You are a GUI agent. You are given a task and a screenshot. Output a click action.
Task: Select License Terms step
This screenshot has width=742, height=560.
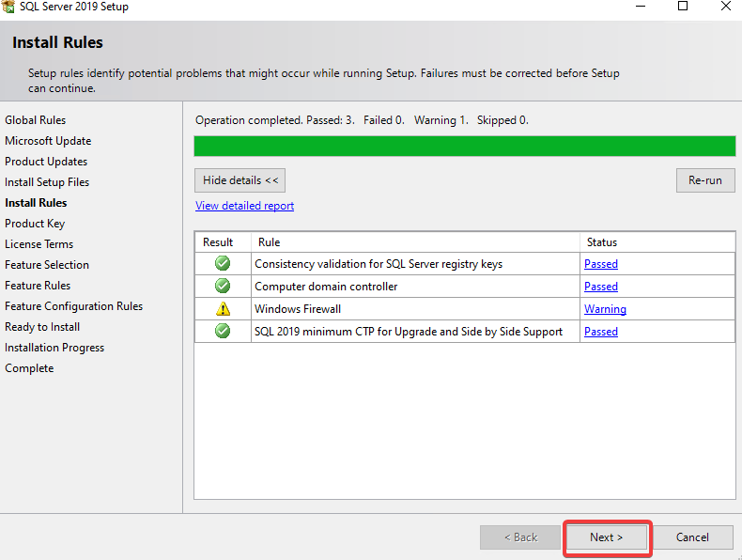pyautogui.click(x=39, y=244)
